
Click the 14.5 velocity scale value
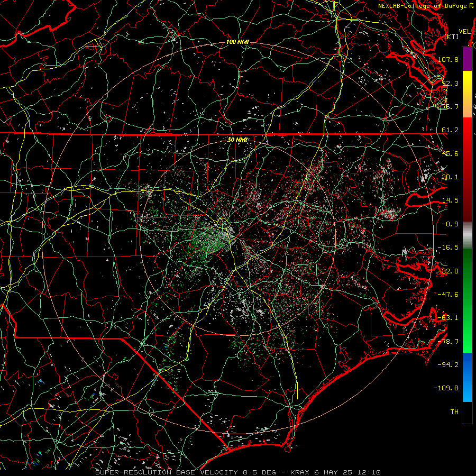(x=450, y=200)
